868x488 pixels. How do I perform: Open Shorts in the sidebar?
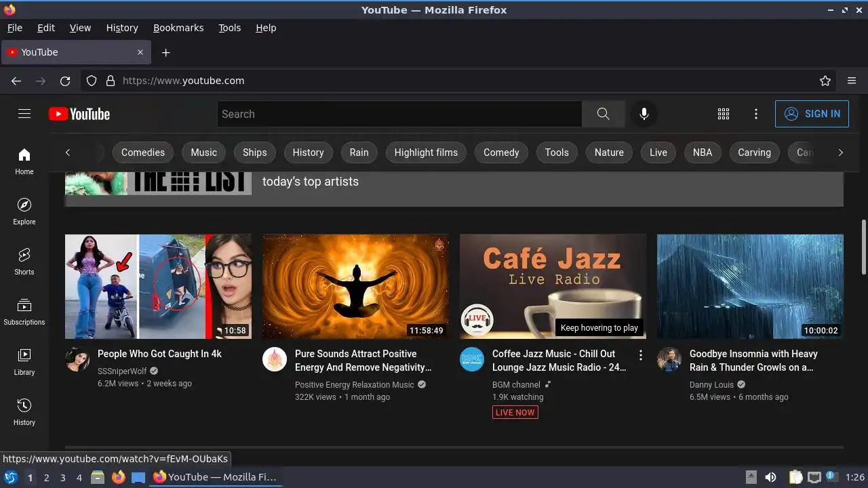[x=24, y=262]
